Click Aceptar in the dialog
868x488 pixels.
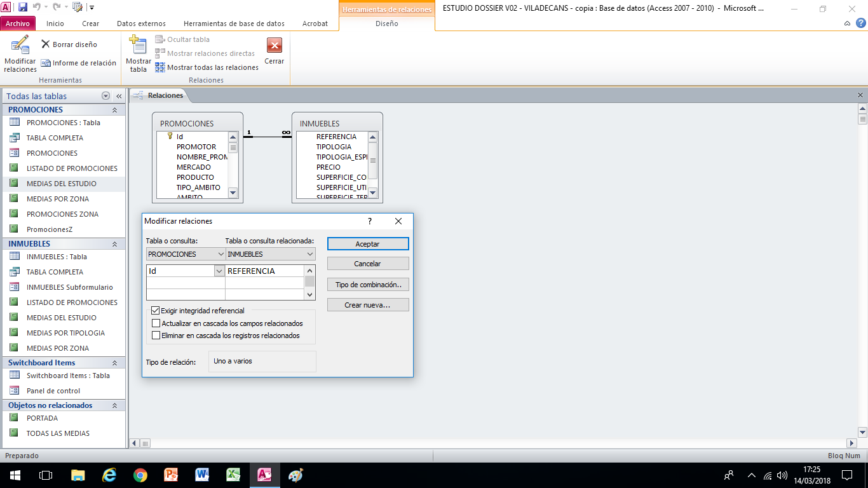pos(368,244)
